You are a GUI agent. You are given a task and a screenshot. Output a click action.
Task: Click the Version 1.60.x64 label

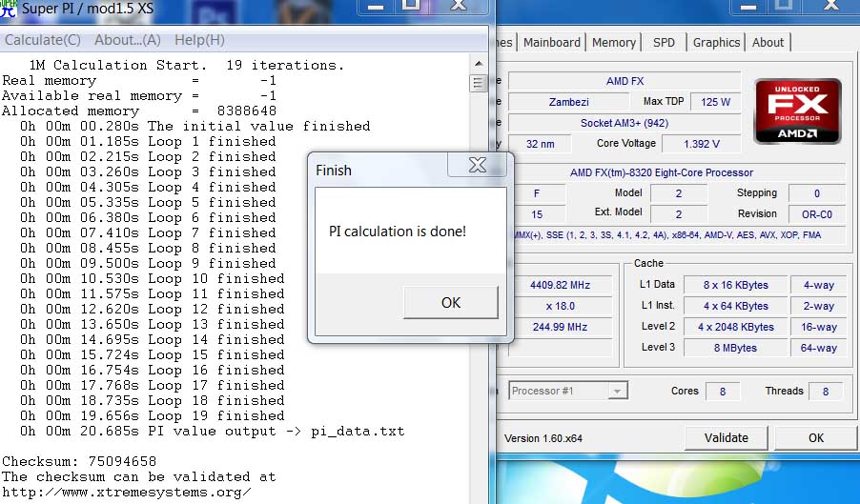(x=543, y=438)
